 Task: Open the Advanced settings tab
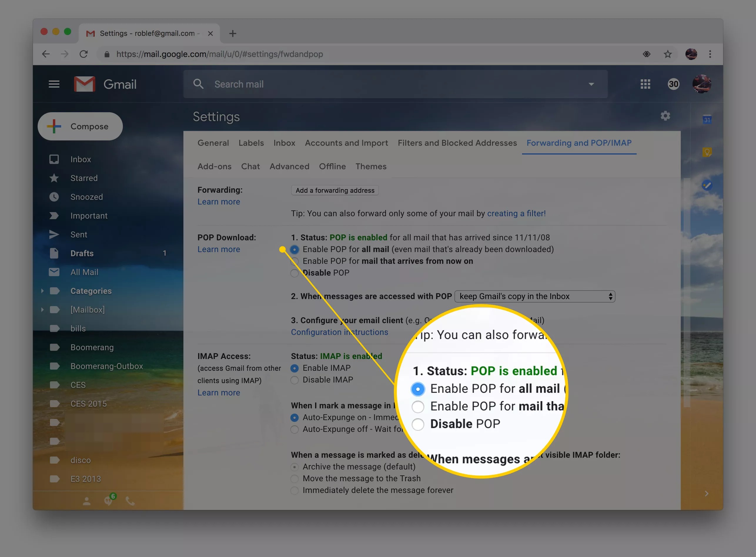point(290,167)
